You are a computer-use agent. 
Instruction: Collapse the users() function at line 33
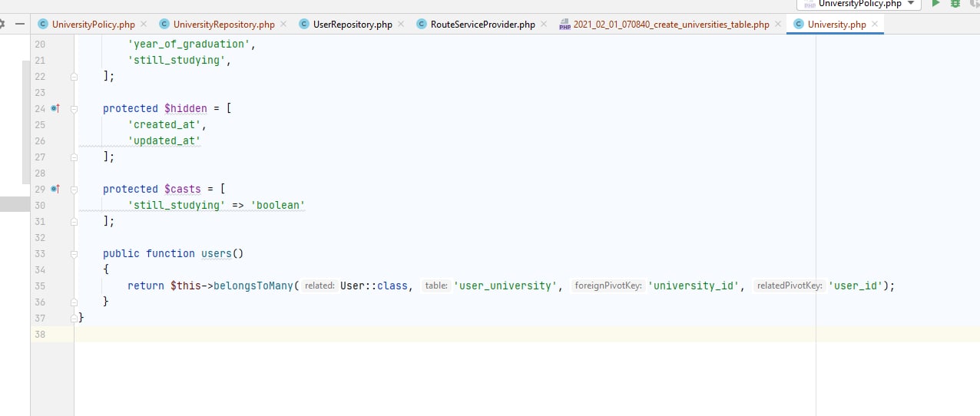point(74,254)
